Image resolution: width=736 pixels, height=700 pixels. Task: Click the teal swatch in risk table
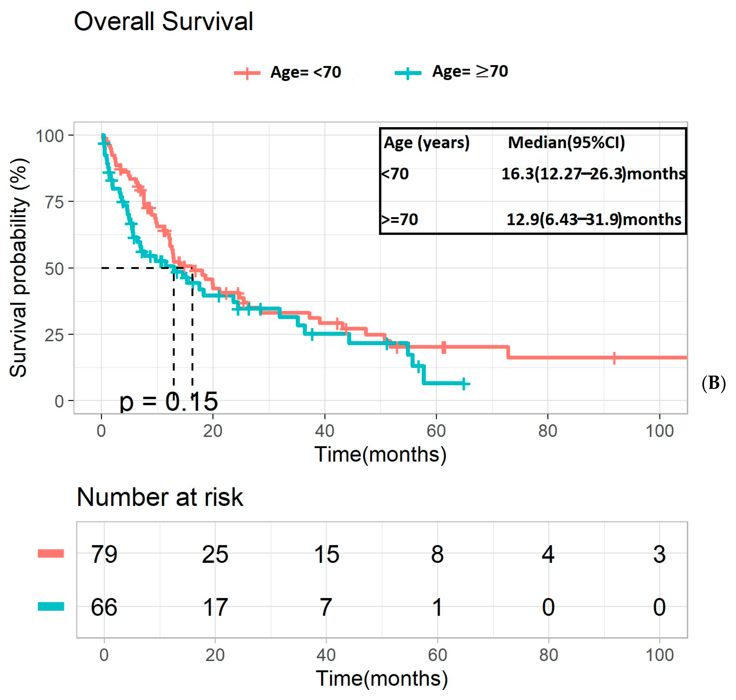[51, 607]
